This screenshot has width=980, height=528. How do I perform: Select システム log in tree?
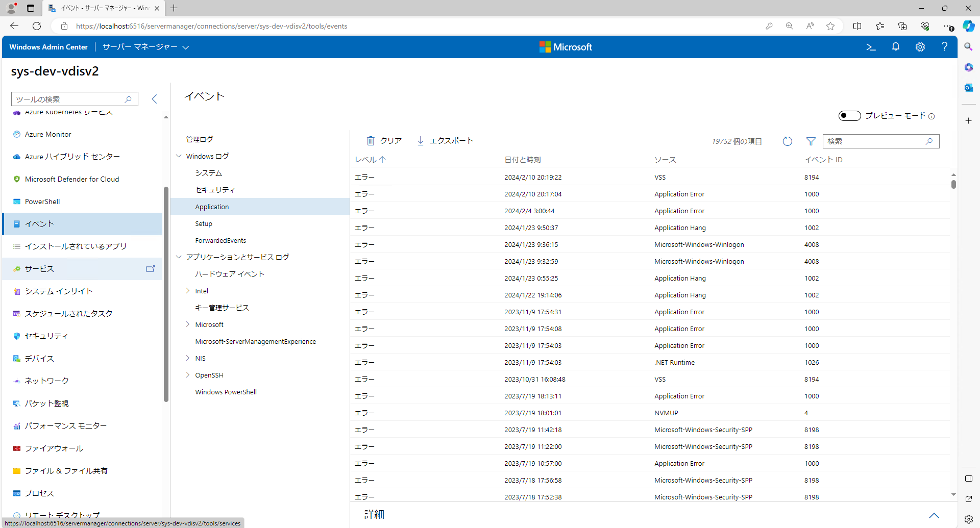pos(208,173)
